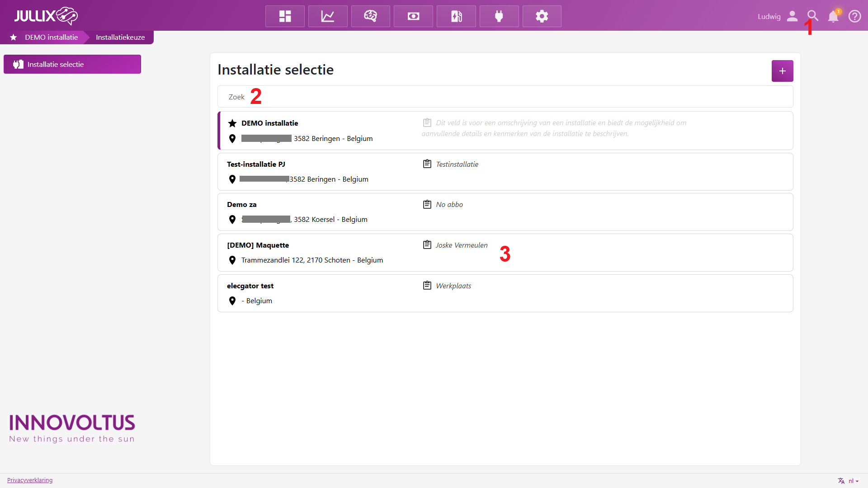The width and height of the screenshot is (868, 488).
Task: Click DEMO installatie breadcrumb
Action: point(51,37)
